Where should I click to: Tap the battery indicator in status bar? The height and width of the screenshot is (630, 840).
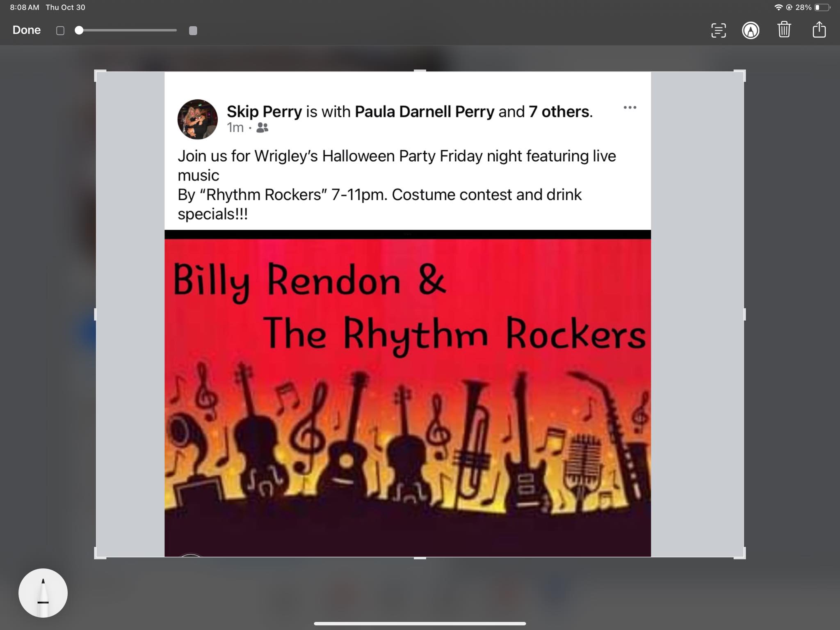pos(822,7)
